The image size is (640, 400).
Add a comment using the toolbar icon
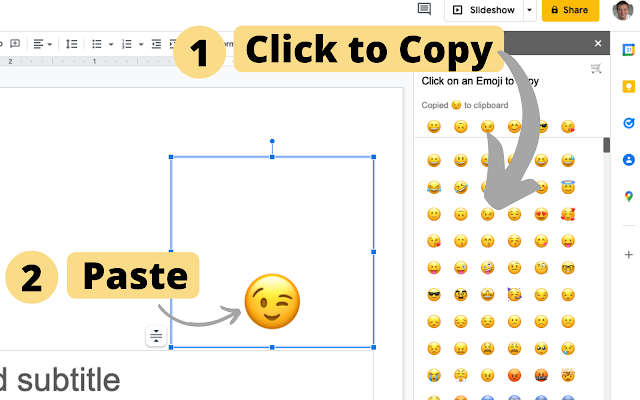click(x=15, y=43)
